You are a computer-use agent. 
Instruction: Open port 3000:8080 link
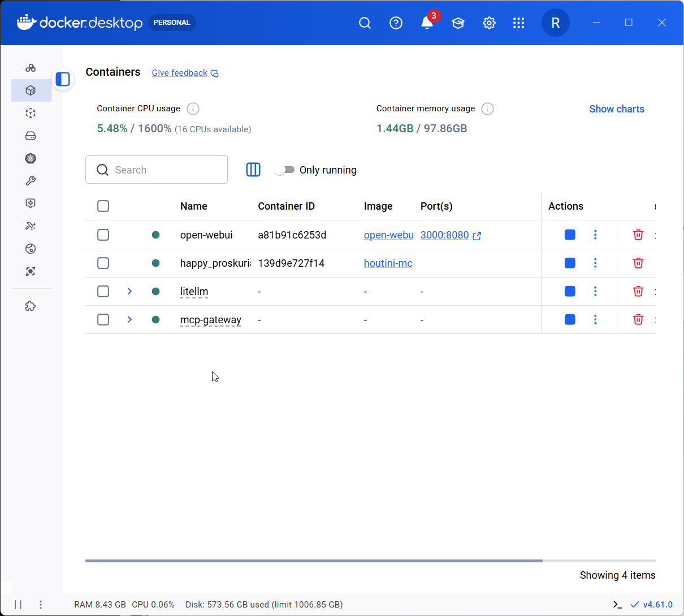pos(451,235)
